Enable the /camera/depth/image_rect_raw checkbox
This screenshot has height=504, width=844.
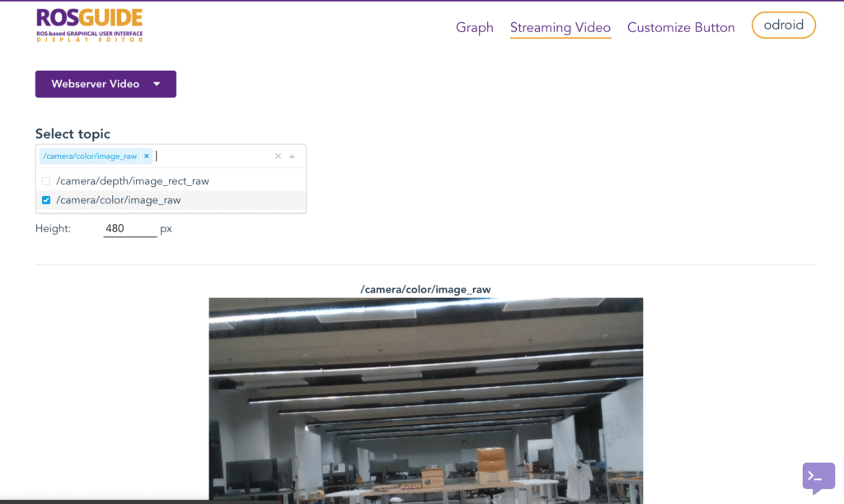pos(46,180)
